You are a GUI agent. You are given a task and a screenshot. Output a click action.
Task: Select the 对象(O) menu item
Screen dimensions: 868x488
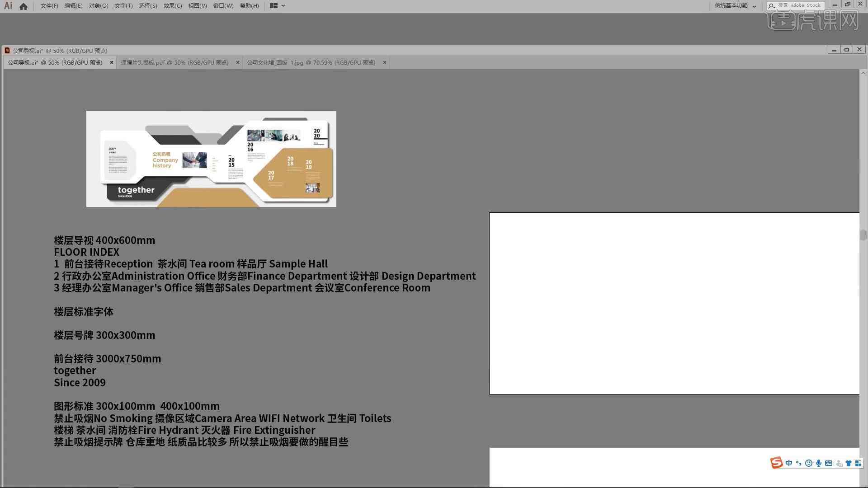[99, 5]
